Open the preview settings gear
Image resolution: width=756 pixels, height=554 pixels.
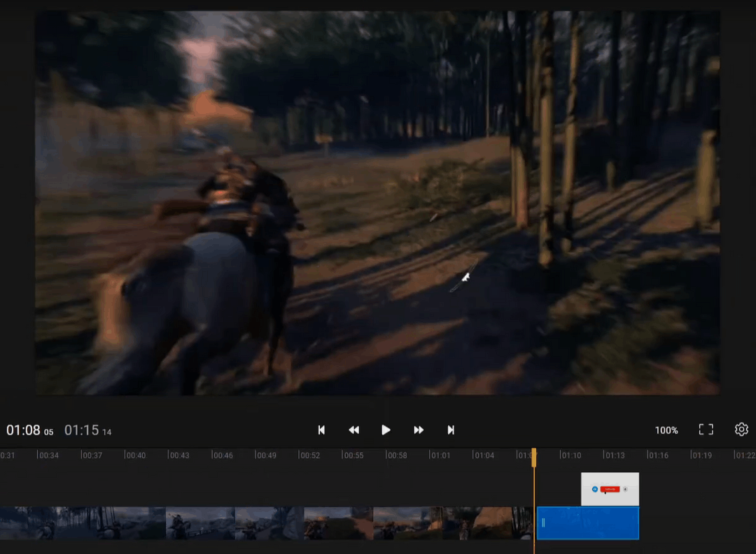pyautogui.click(x=741, y=429)
